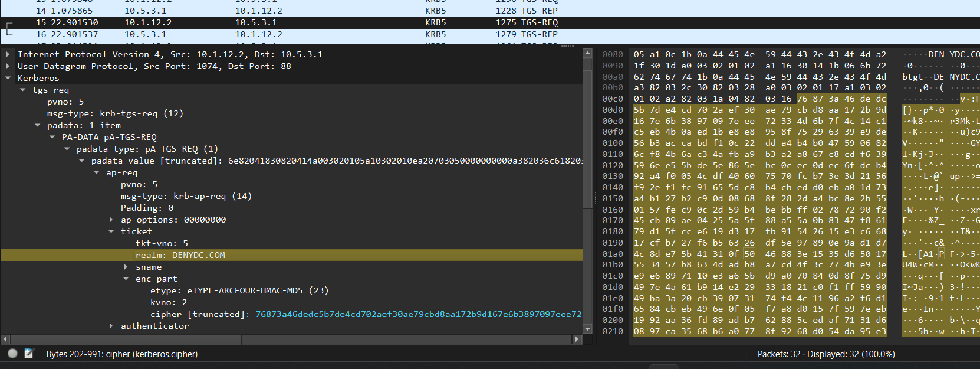The width and height of the screenshot is (980, 369).
Task: Expand User Datagram Protocol node
Action: (x=8, y=66)
